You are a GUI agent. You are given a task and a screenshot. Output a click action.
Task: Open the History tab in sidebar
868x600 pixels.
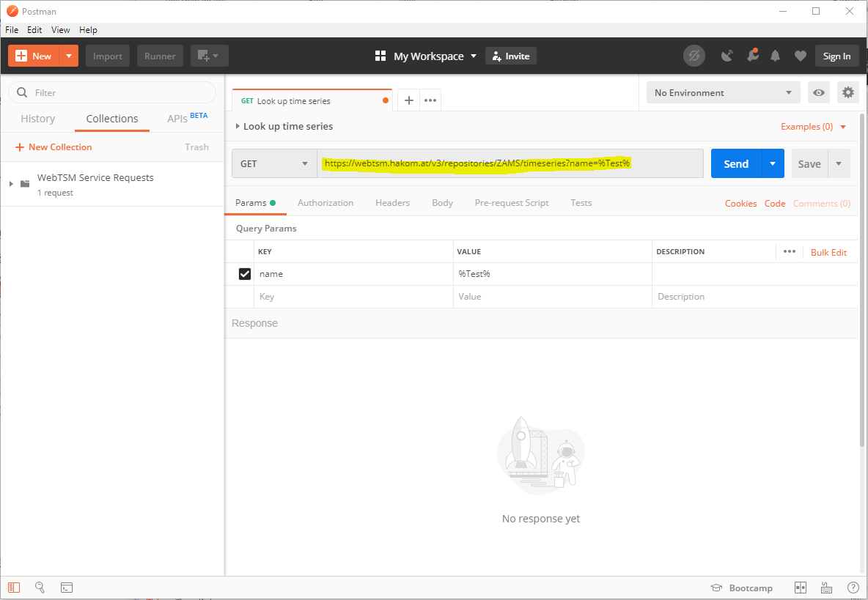pyautogui.click(x=37, y=119)
